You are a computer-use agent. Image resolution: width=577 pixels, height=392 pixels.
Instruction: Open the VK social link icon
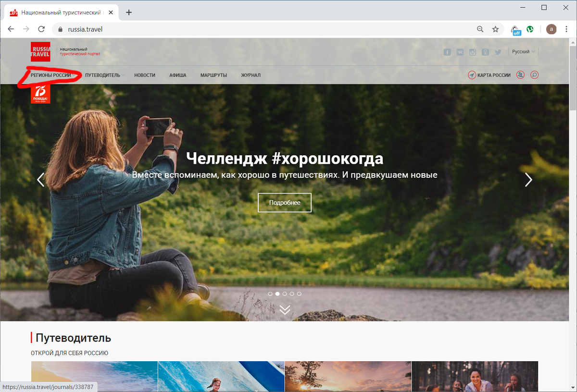(460, 52)
